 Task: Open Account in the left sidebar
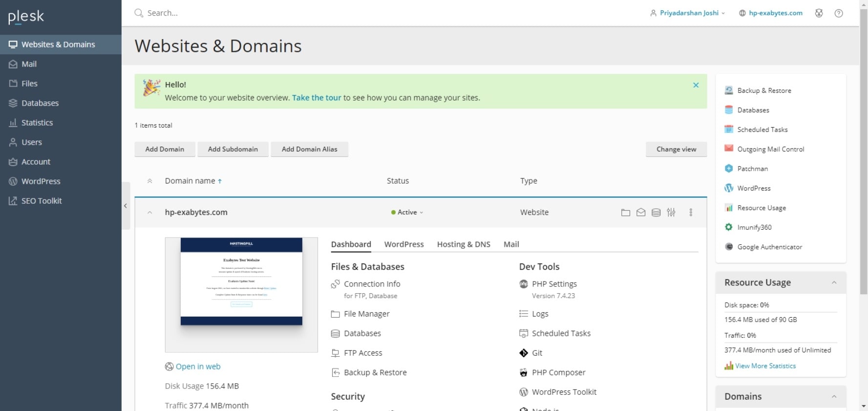pyautogui.click(x=61, y=162)
